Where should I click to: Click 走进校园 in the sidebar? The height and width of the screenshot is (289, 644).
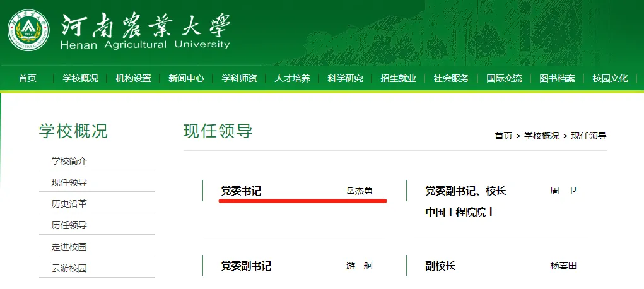(69, 247)
